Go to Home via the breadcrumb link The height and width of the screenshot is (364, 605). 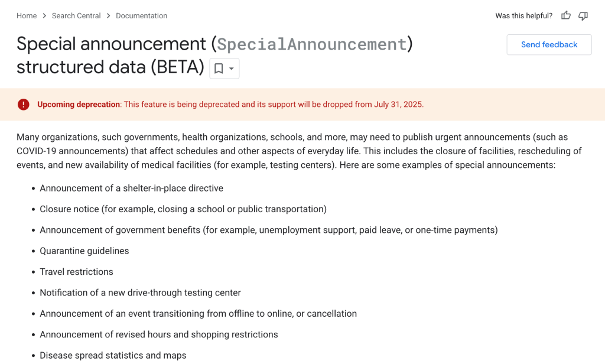[27, 15]
